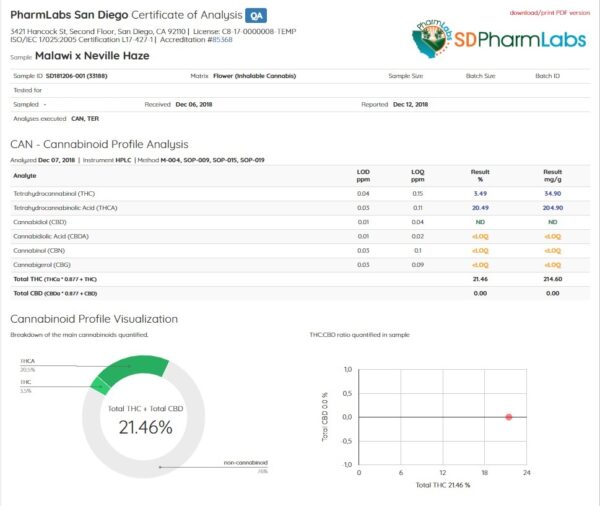Screen dimensions: 600x506
Task: Click the 21.46% donut center text
Action: (145, 427)
